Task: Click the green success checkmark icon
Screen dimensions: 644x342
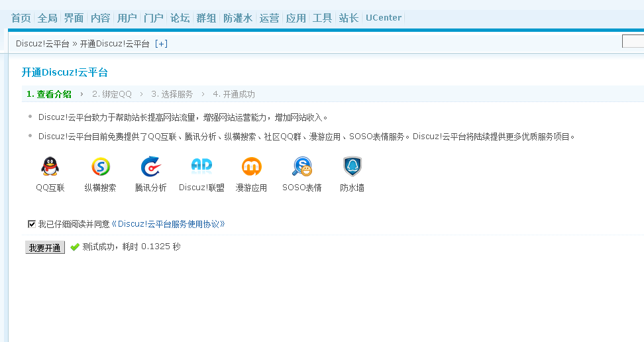Action: click(75, 247)
